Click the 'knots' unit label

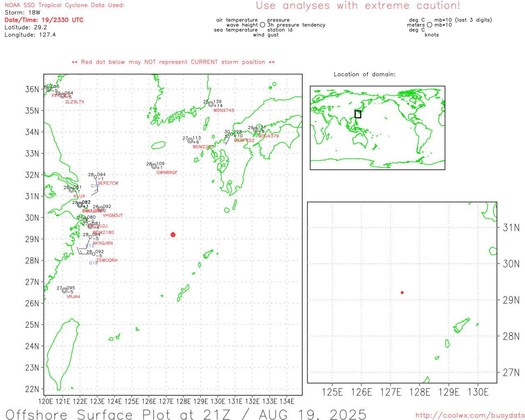point(432,35)
